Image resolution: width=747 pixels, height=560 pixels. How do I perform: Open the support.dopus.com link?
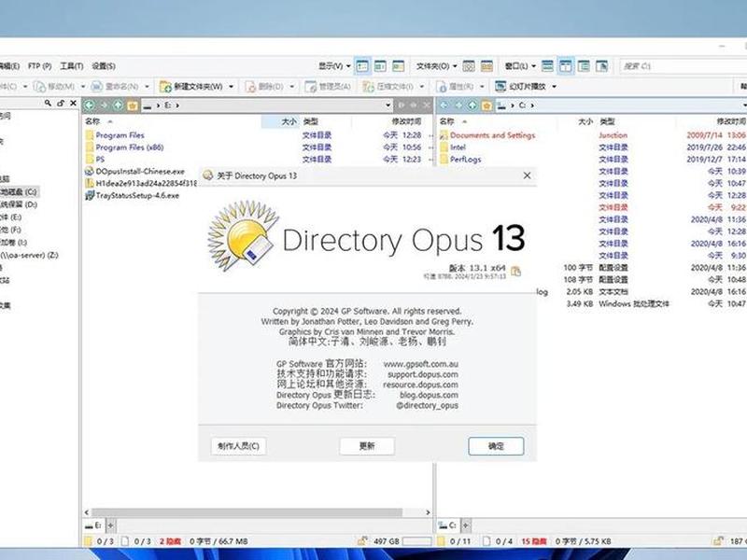point(423,375)
